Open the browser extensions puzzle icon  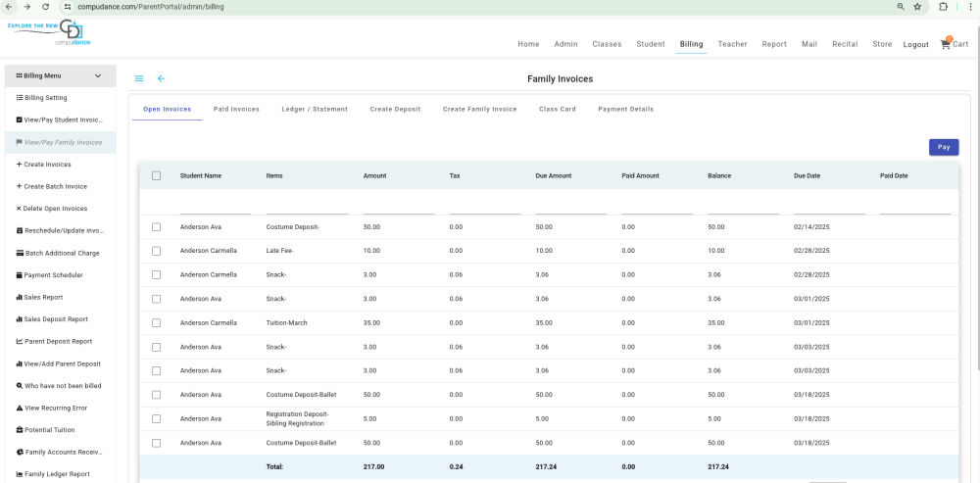(943, 6)
